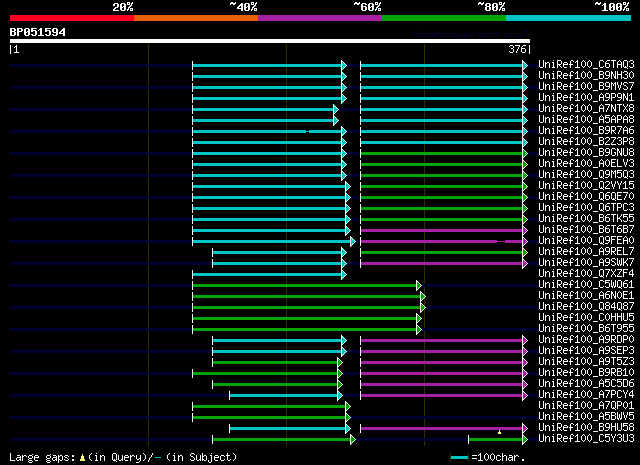Select hit label UniRef100_A7QP01
Viewport: 640px width, 465px height.
click(x=586, y=406)
